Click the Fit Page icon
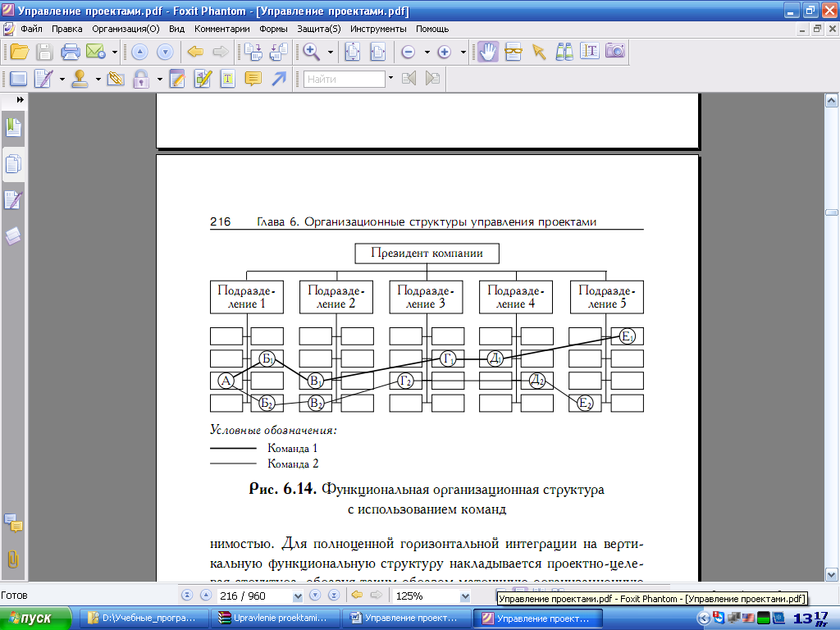 pos(353,52)
